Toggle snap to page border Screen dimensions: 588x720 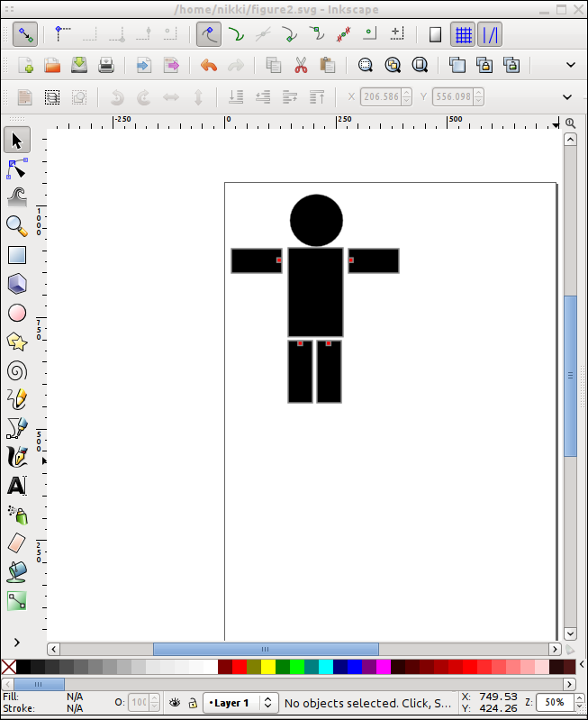435,34
